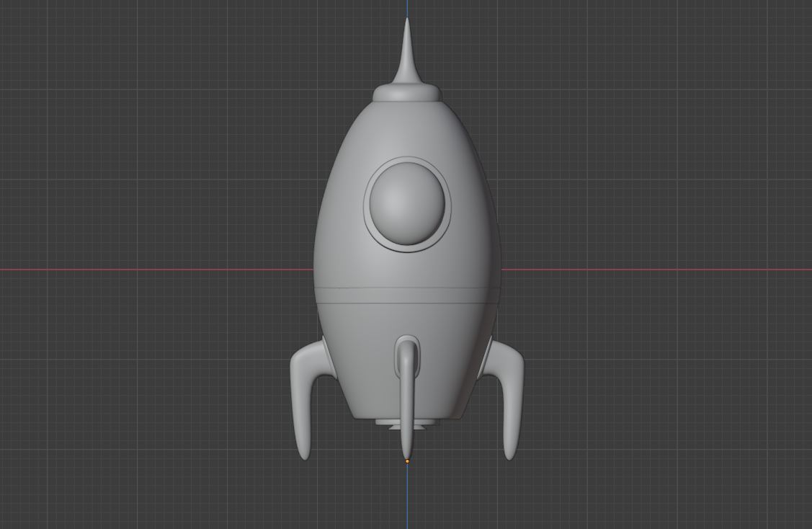Click the rocket's upper hull above the porthole
The height and width of the screenshot is (529, 812).
406,130
